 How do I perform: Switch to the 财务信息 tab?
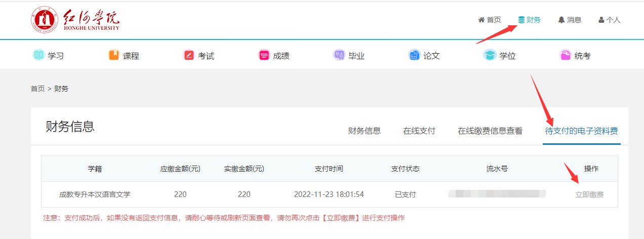[365, 131]
